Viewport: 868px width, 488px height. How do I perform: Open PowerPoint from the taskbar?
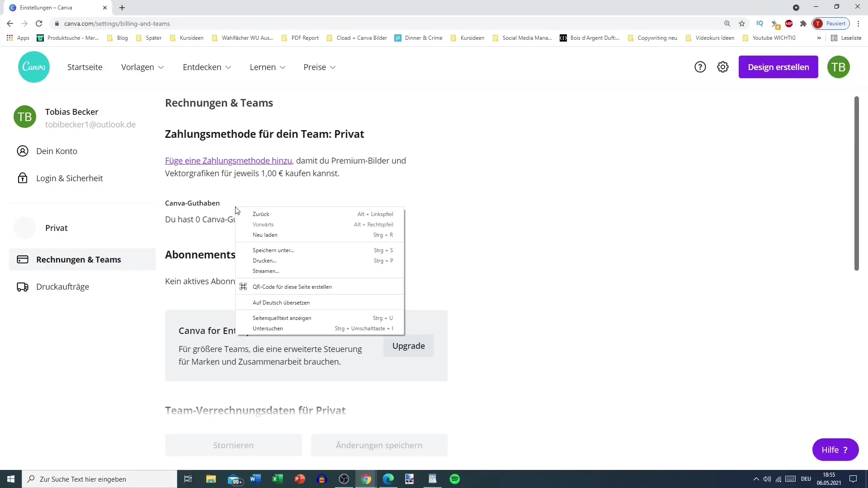click(300, 479)
